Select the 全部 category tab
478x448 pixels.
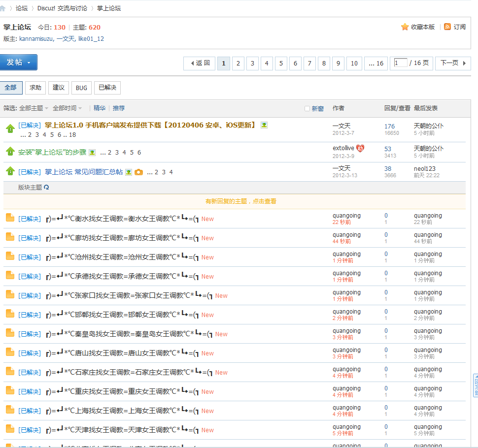pos(11,88)
